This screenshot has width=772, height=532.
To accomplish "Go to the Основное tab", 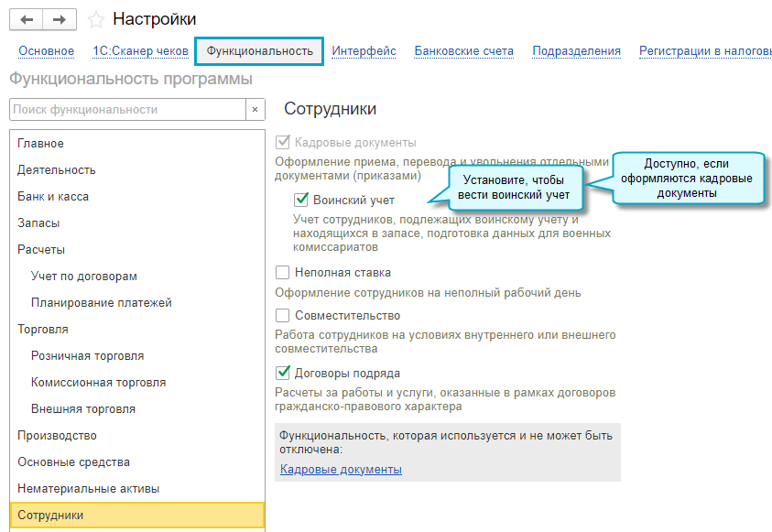I will click(47, 51).
